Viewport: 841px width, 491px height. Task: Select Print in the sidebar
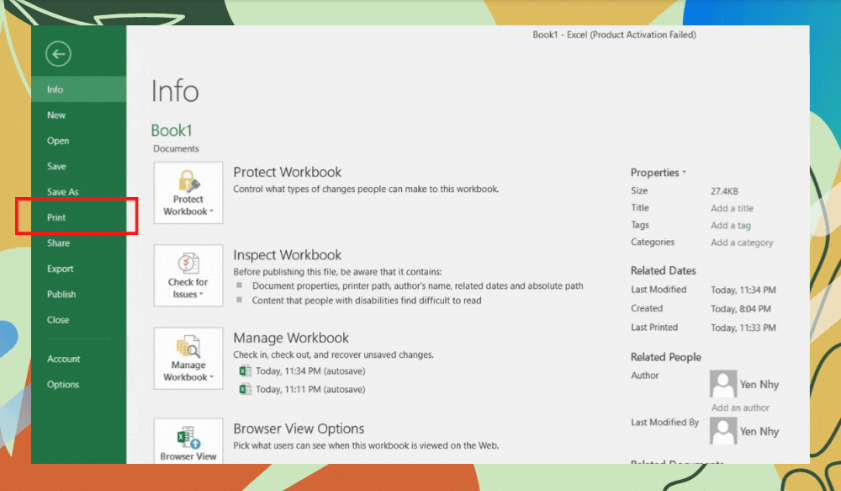click(x=57, y=217)
